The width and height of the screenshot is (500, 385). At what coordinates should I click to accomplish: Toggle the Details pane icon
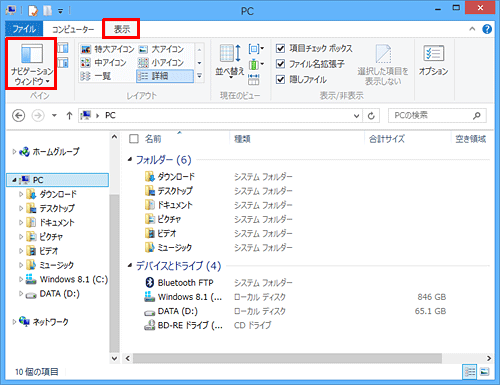pyautogui.click(x=63, y=62)
